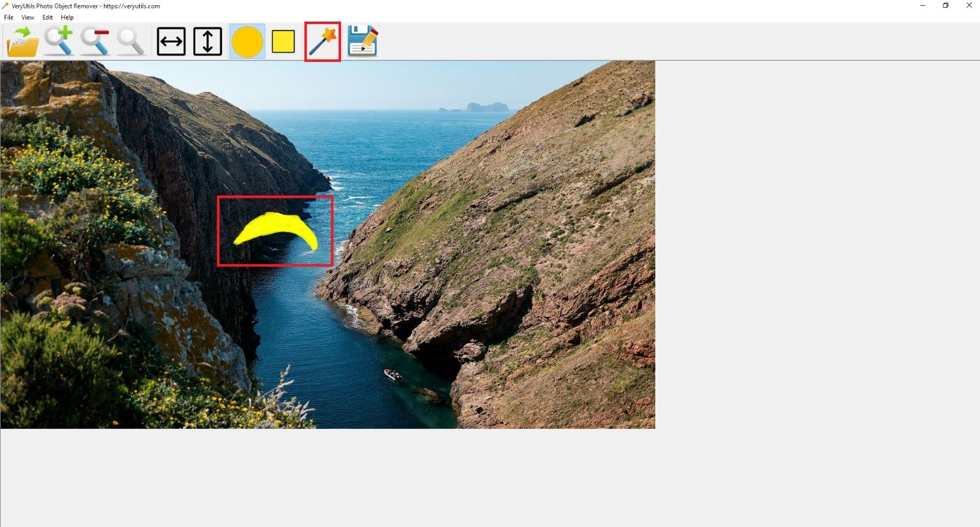Restore down the application window

945,6
